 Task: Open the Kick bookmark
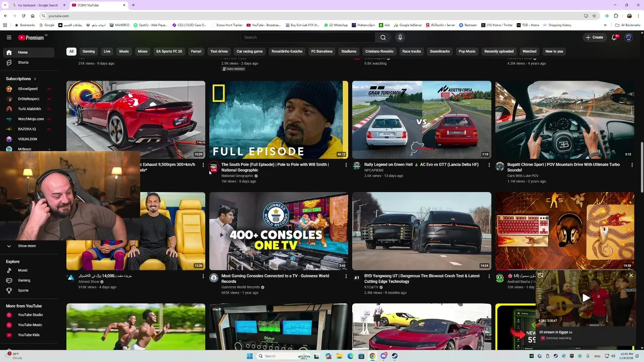coord(384,25)
